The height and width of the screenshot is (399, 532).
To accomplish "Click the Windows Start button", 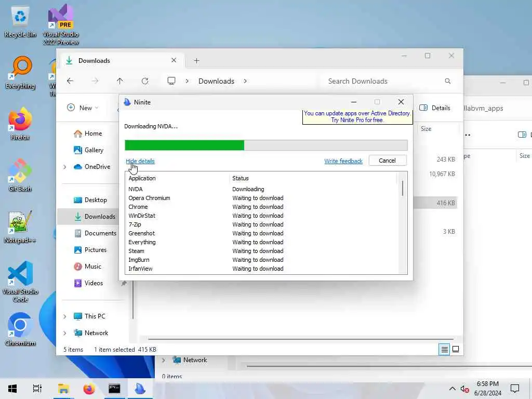I will coord(12,389).
